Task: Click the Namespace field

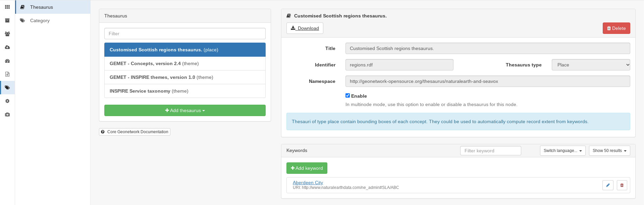Action: pos(488,81)
